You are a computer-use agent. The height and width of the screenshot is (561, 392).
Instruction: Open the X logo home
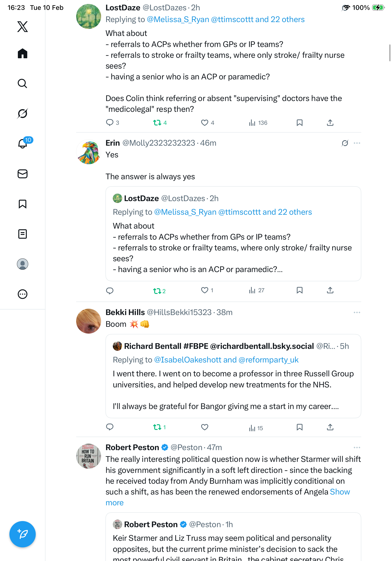(x=23, y=26)
